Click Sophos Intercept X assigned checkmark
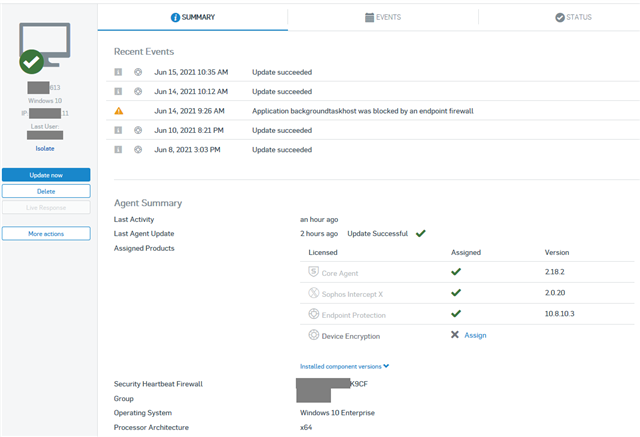 (456, 293)
